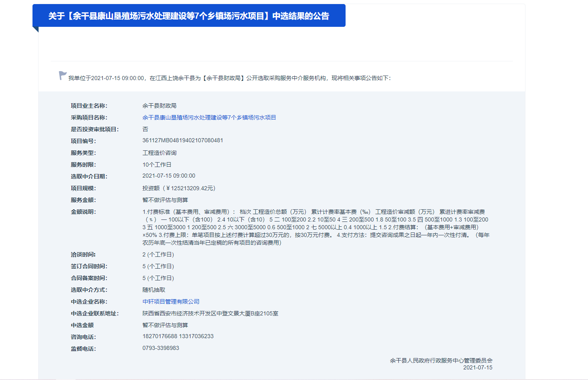Image resolution: width=588 pixels, height=380 pixels.
Task: Click the 咨询电话 label
Action: [x=83, y=337]
